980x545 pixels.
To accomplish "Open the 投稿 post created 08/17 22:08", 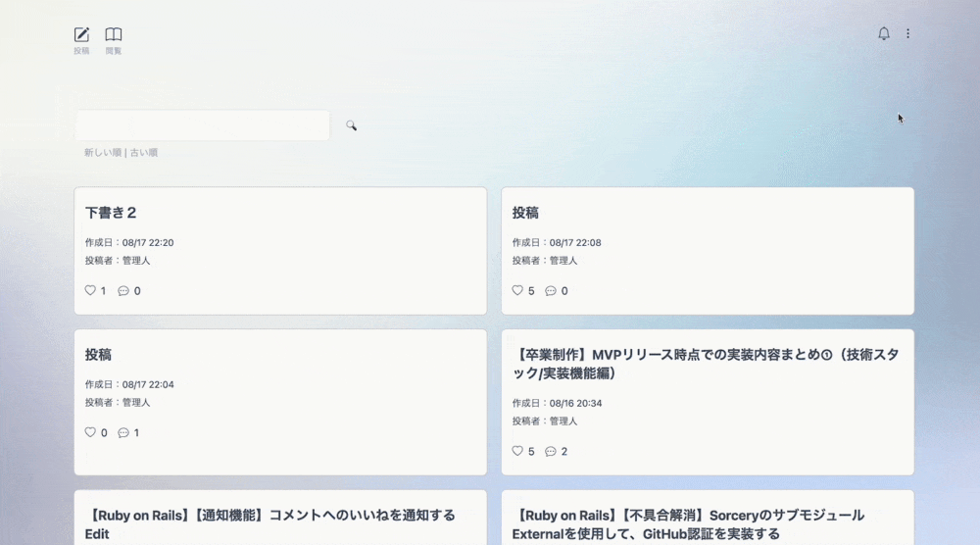I will pos(525,213).
